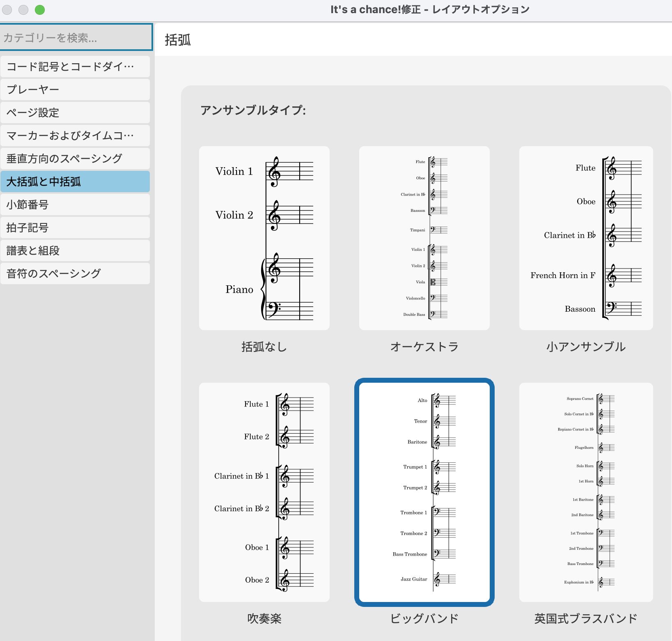Click the カテゴリーを検索 search field
672x641 pixels.
click(x=75, y=37)
